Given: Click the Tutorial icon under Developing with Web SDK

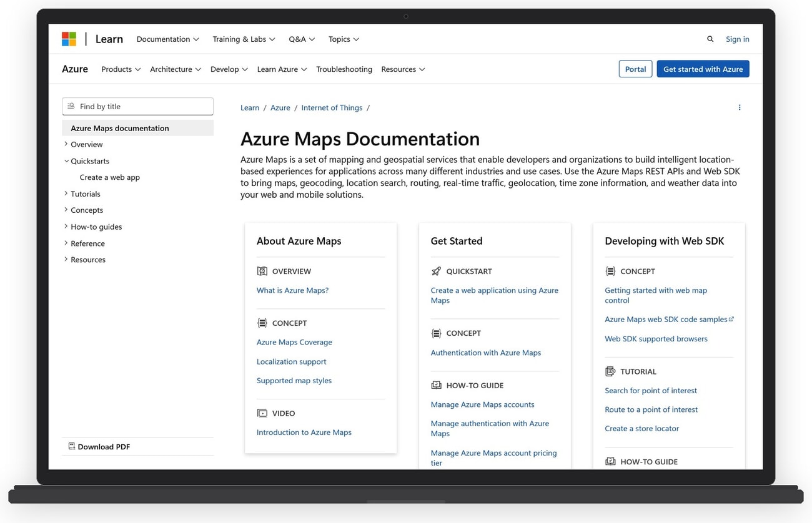Looking at the screenshot, I should (x=610, y=371).
